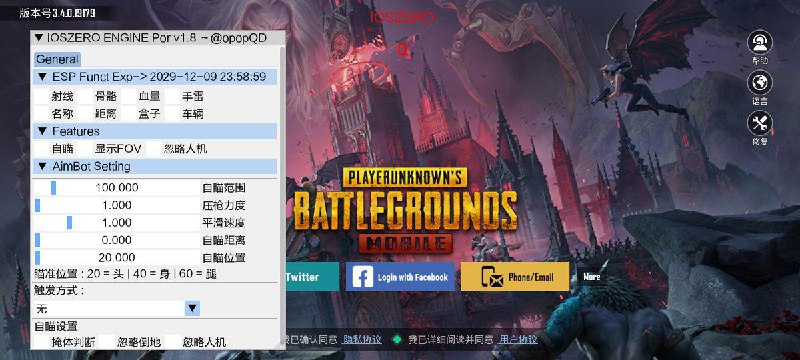Open the 帮助 help icon
The height and width of the screenshot is (360, 800).
(760, 42)
